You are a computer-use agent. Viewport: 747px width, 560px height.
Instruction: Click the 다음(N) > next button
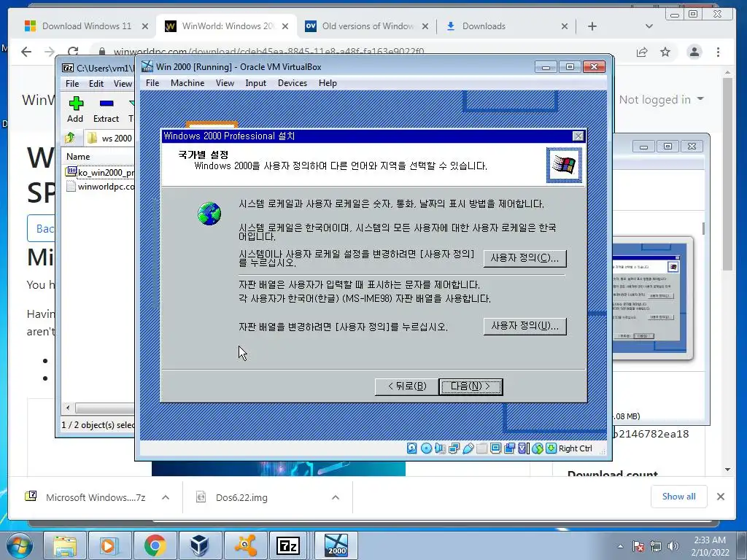[471, 386]
